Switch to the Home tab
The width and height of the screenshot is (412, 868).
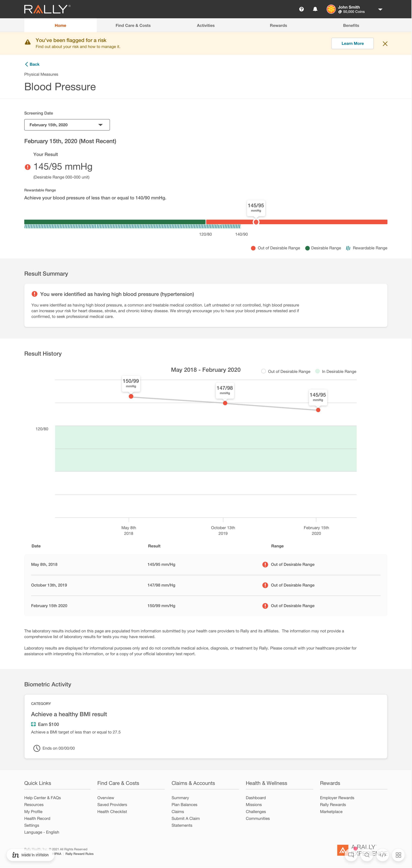pyautogui.click(x=60, y=25)
